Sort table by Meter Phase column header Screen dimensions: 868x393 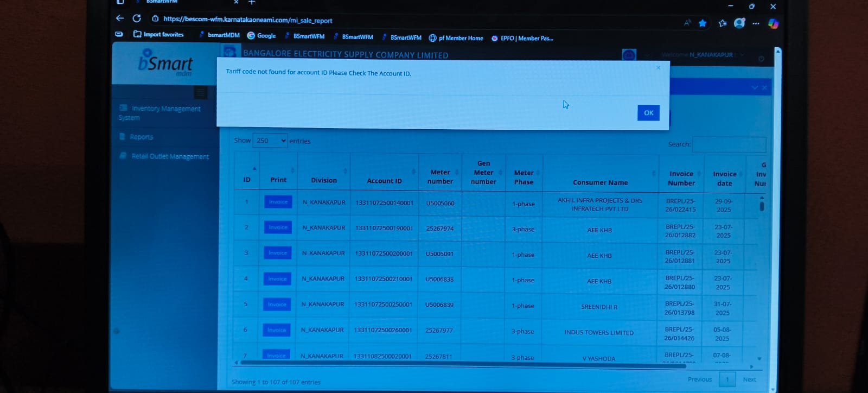[x=524, y=173]
